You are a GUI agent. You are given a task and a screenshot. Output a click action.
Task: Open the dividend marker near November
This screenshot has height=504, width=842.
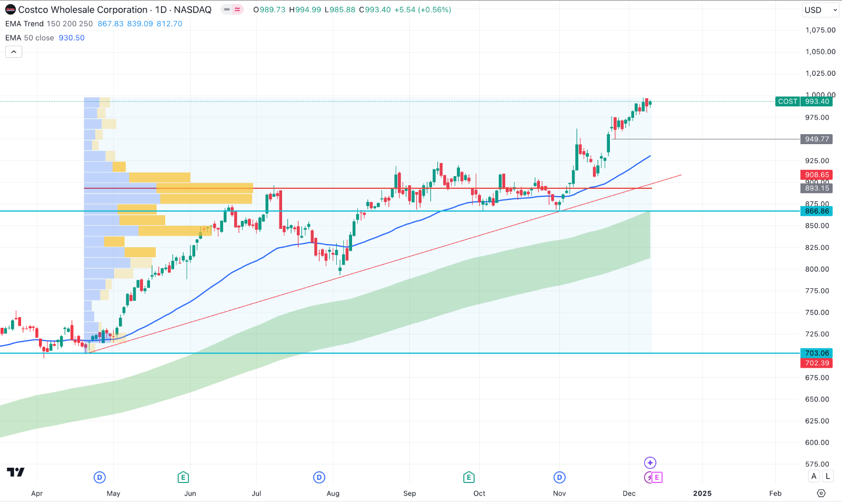pos(559,477)
